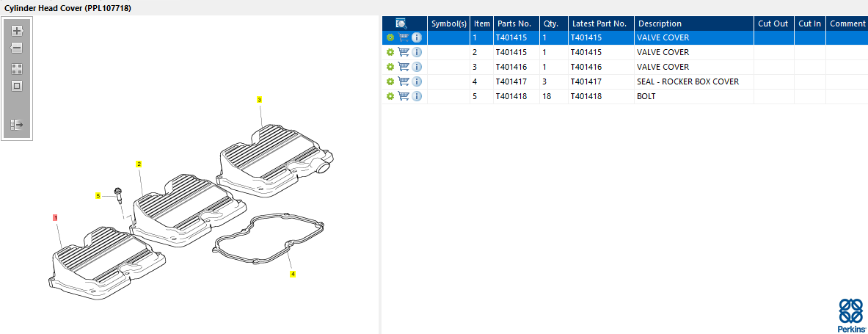Click Perkins logo
868x334 pixels.
(x=851, y=314)
